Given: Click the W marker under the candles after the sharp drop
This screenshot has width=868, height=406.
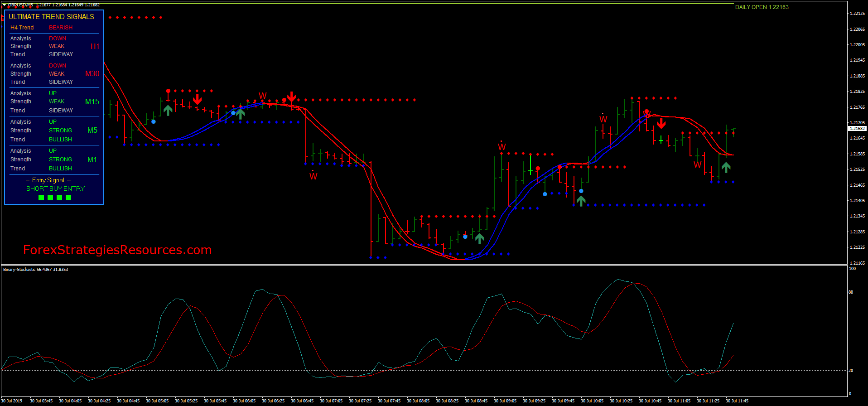Looking at the screenshot, I should click(313, 176).
